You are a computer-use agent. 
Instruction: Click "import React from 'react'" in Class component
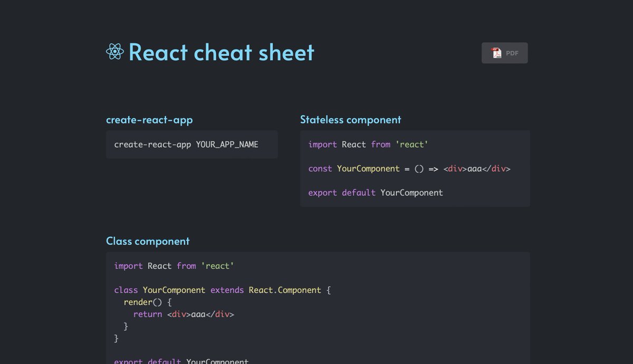pyautogui.click(x=174, y=266)
